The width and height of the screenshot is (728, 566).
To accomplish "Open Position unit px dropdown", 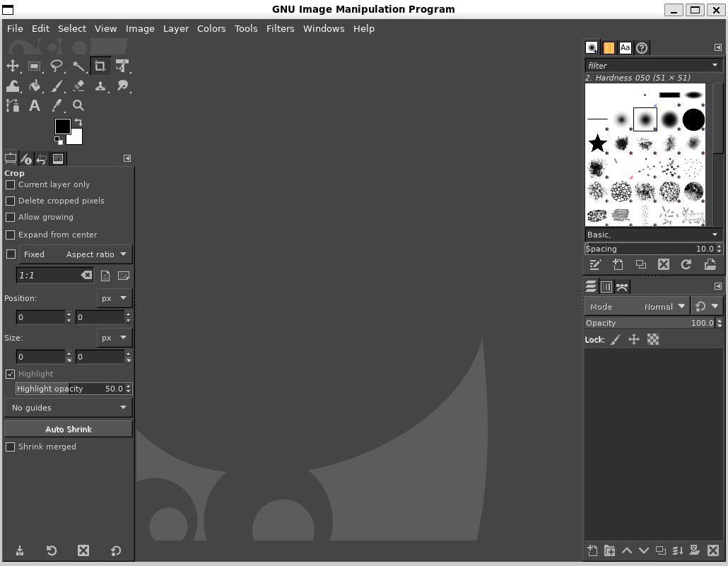I will pyautogui.click(x=115, y=298).
